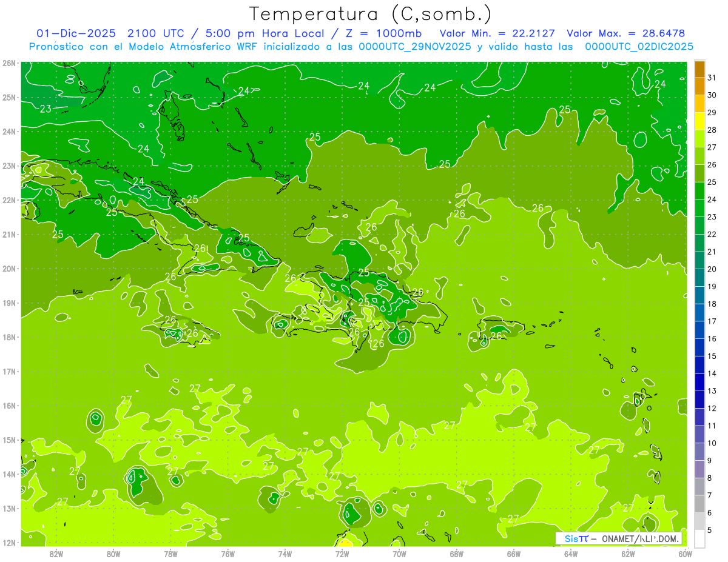The height and width of the screenshot is (562, 728).
Task: Click the 26N latitude axis label
Action: [x=9, y=62]
